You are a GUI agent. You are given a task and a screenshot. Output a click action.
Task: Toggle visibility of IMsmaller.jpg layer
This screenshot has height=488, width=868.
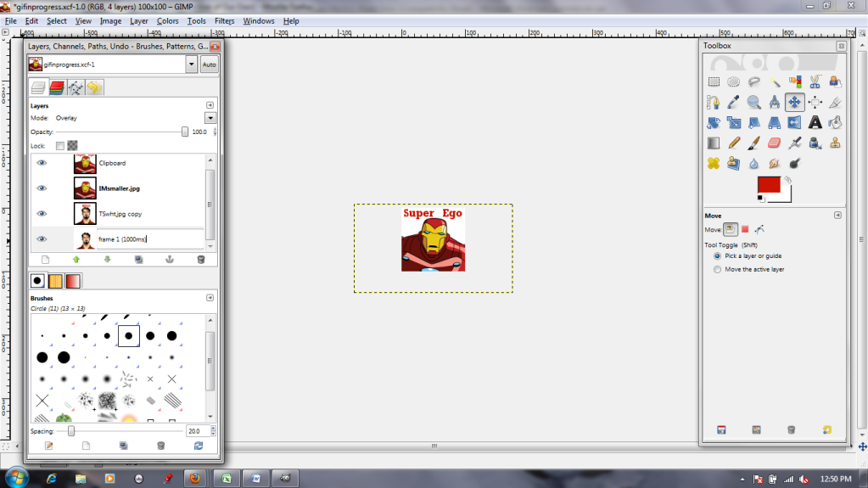[42, 188]
